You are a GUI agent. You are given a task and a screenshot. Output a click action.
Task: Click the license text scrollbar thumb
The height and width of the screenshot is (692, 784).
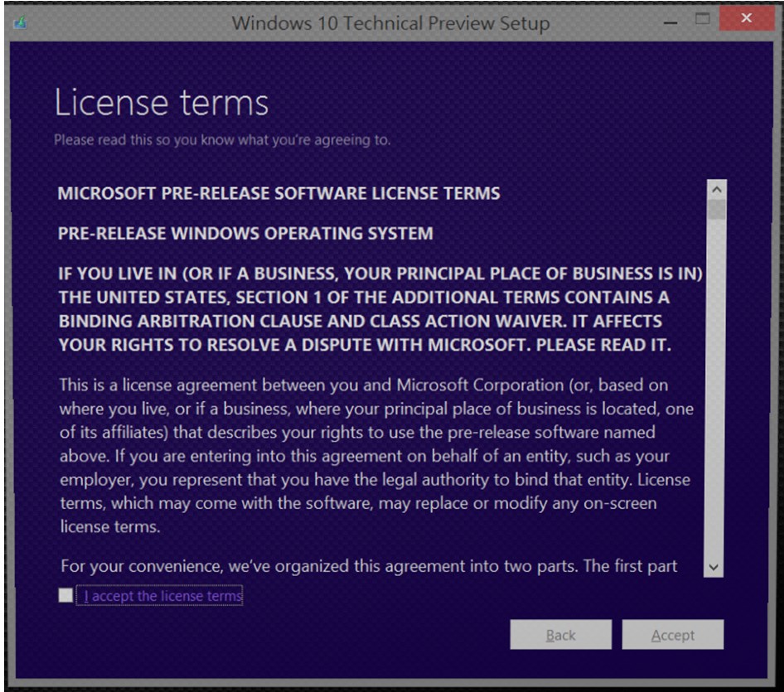pos(717,210)
